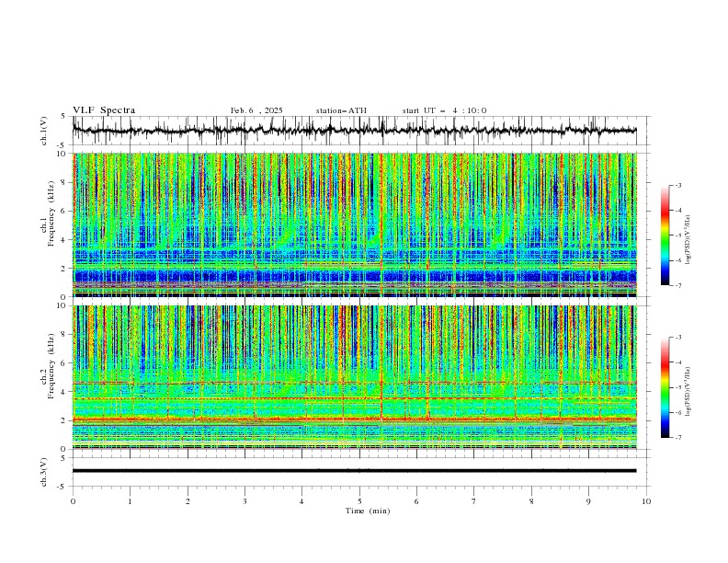Click the 'start UT = 4:10:0' text

[x=444, y=110]
